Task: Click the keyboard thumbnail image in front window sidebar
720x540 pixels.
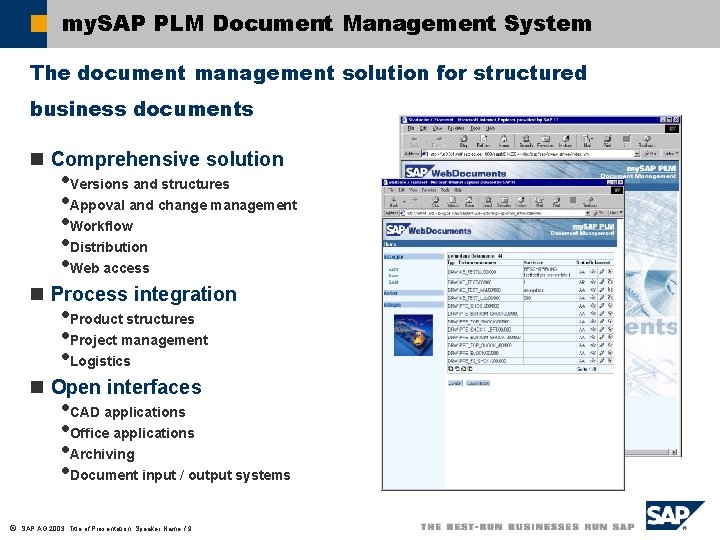Action: pyautogui.click(x=413, y=335)
